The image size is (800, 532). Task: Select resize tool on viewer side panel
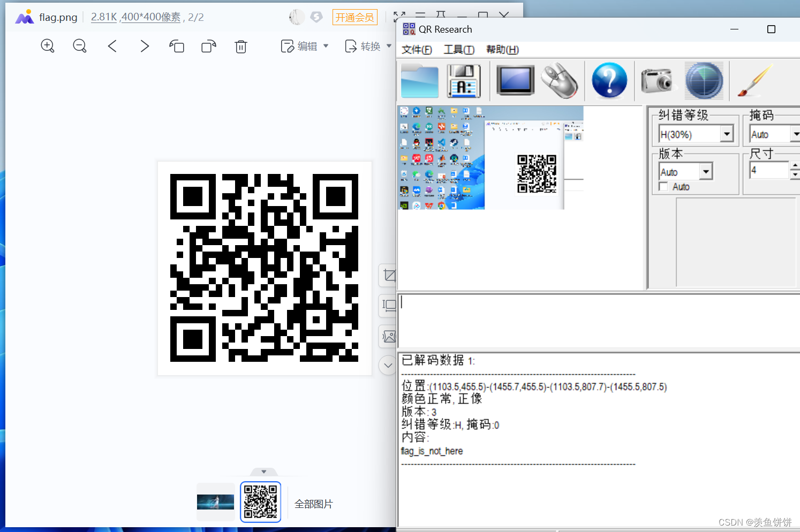point(389,306)
